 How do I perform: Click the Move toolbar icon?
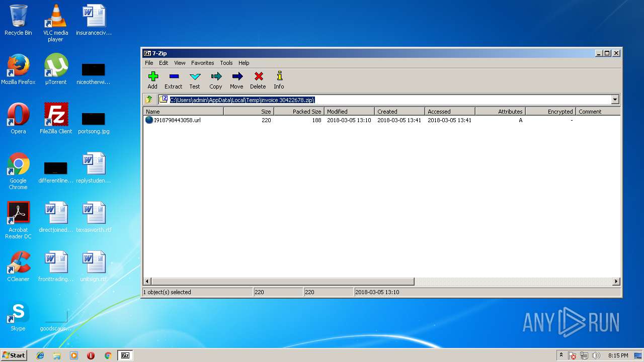click(237, 76)
